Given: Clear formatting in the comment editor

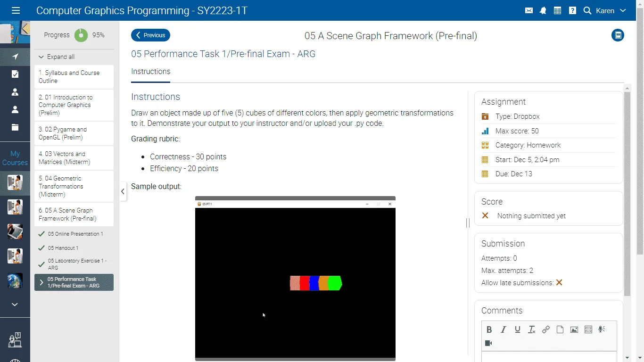Looking at the screenshot, I should 531,329.
